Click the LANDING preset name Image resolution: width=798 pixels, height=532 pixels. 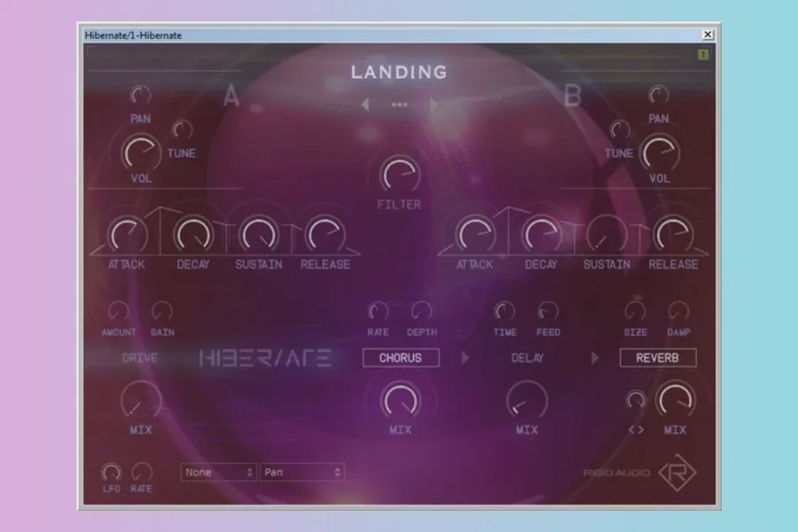tap(399, 73)
